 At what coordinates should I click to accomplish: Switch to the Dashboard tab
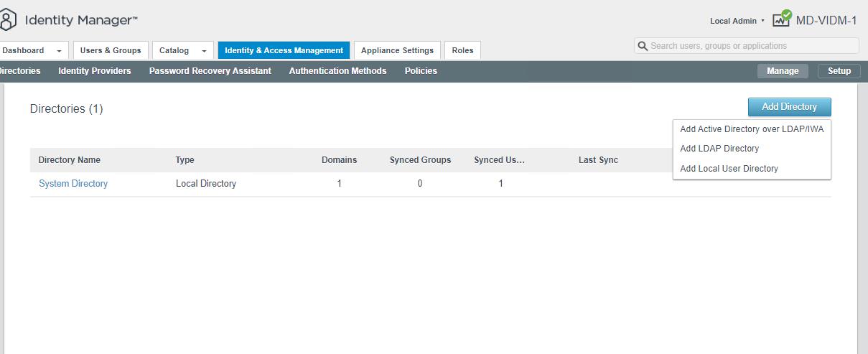(x=24, y=50)
